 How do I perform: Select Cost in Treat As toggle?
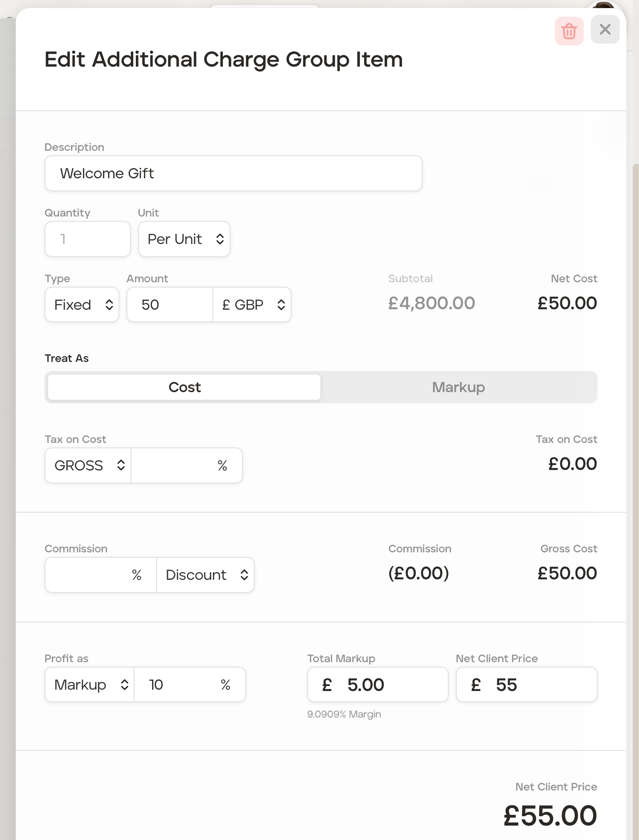(184, 387)
